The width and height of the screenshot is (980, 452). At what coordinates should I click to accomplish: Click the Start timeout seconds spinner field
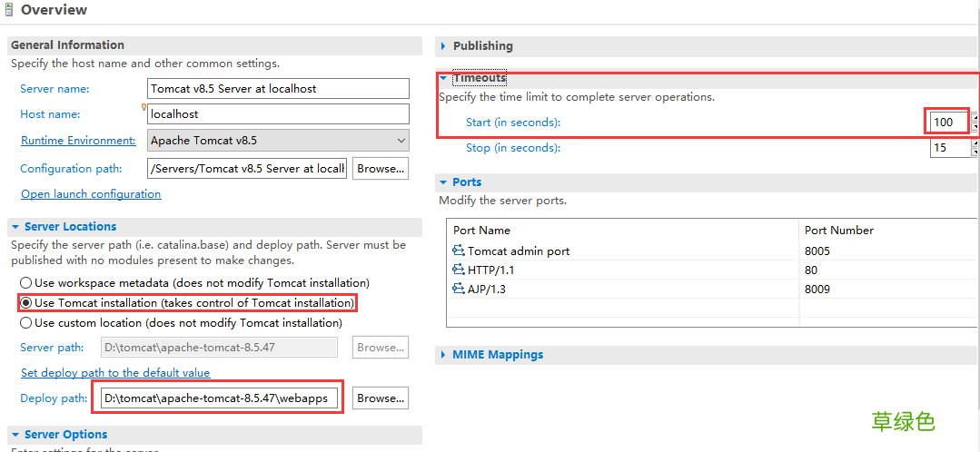pyautogui.click(x=945, y=123)
